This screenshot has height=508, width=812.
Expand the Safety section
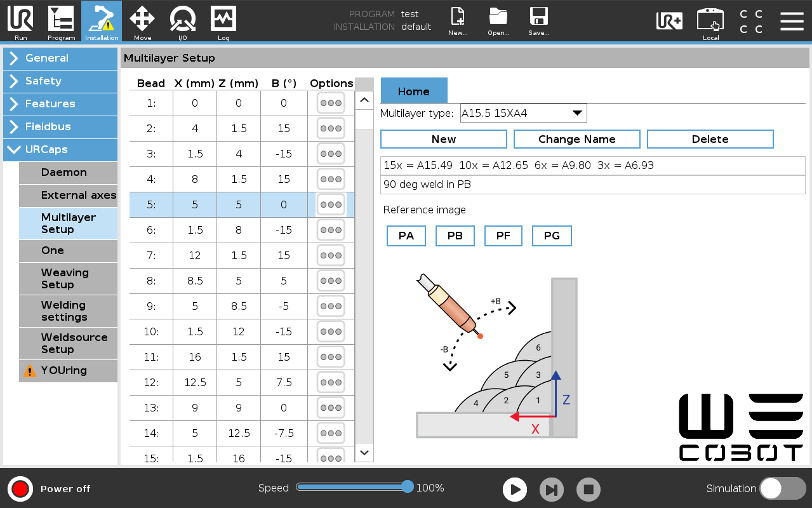(60, 81)
